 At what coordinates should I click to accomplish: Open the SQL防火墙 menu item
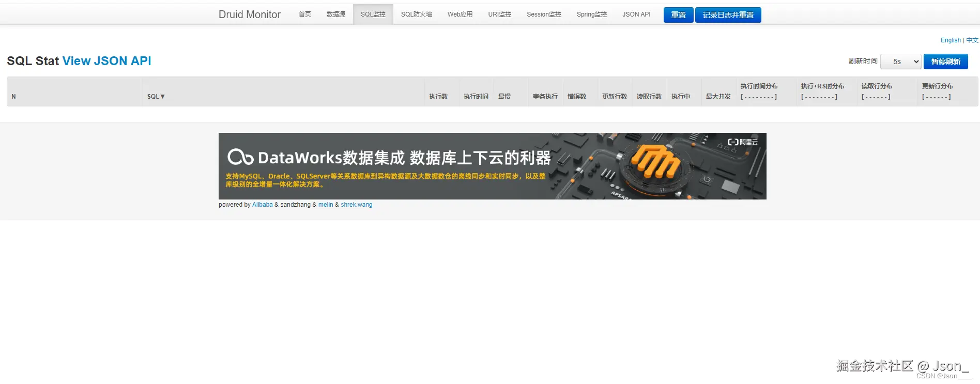417,14
